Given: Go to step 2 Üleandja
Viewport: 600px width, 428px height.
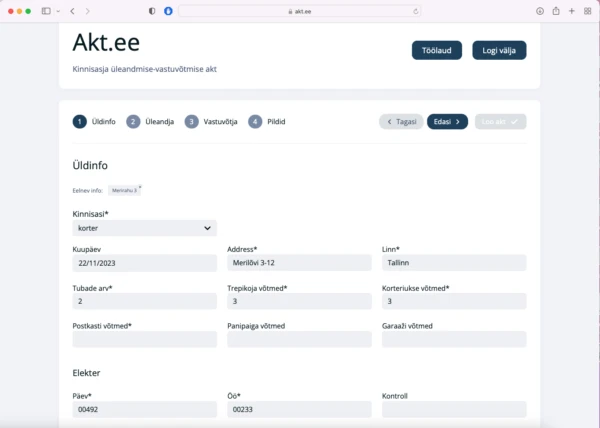Looking at the screenshot, I should pyautogui.click(x=147, y=121).
